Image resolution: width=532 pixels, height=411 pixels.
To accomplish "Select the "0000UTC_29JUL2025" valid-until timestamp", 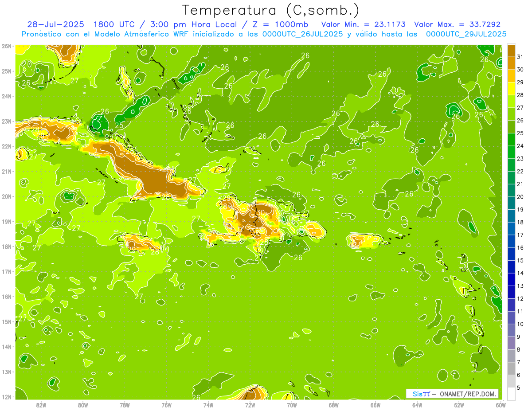I will [466, 34].
